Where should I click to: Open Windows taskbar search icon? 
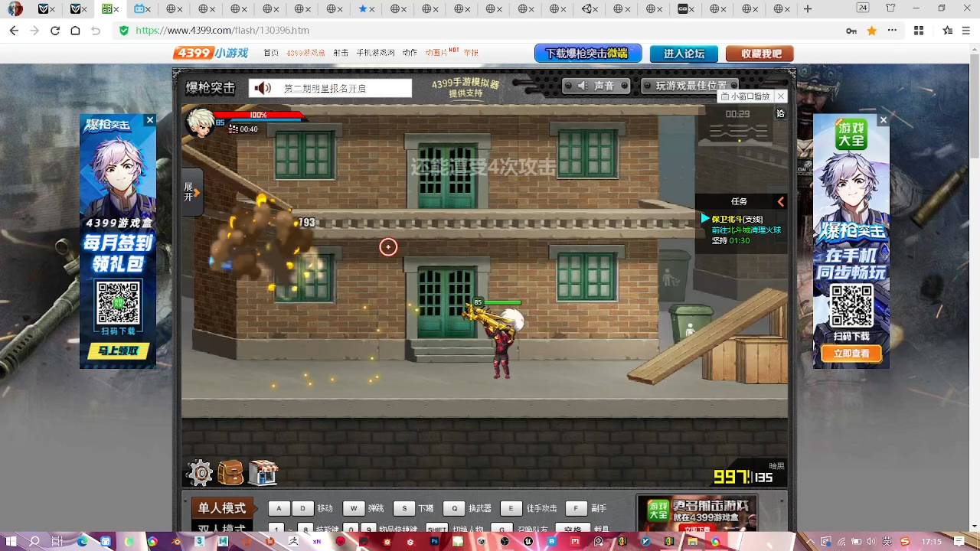(x=34, y=541)
